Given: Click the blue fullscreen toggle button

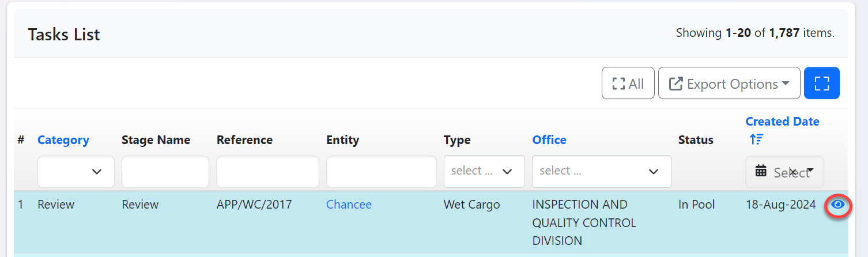Looking at the screenshot, I should [821, 84].
